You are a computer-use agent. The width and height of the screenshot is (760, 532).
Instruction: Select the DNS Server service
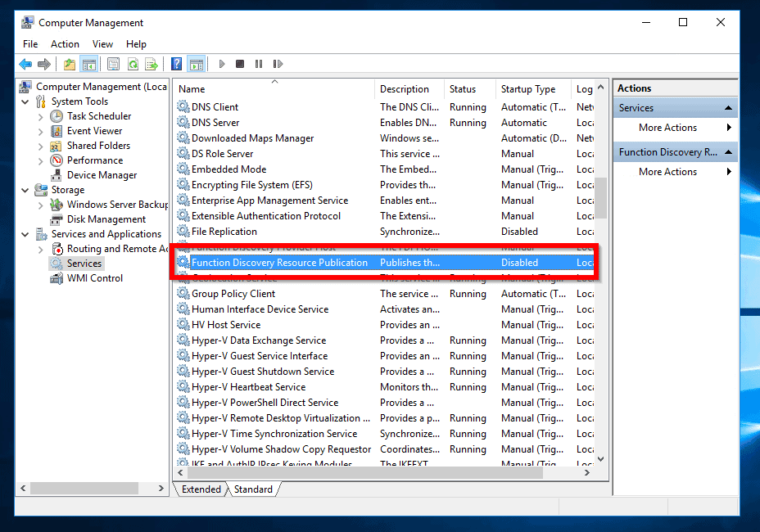(385, 123)
